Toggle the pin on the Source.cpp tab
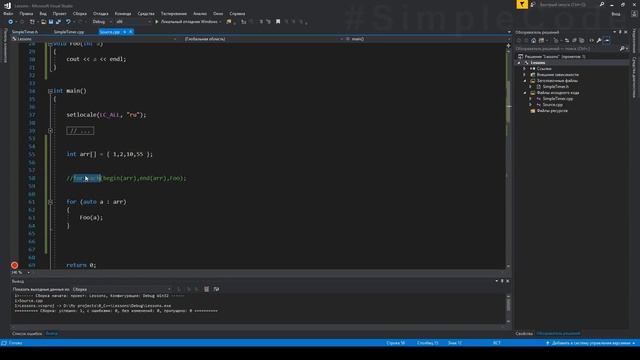This screenshot has width=640, height=360. (x=124, y=32)
